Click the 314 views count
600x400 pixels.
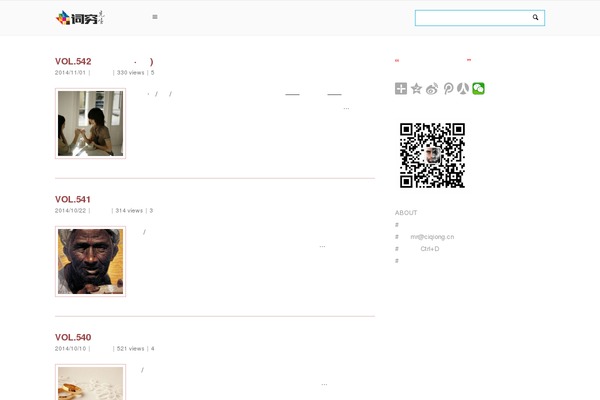(x=129, y=211)
